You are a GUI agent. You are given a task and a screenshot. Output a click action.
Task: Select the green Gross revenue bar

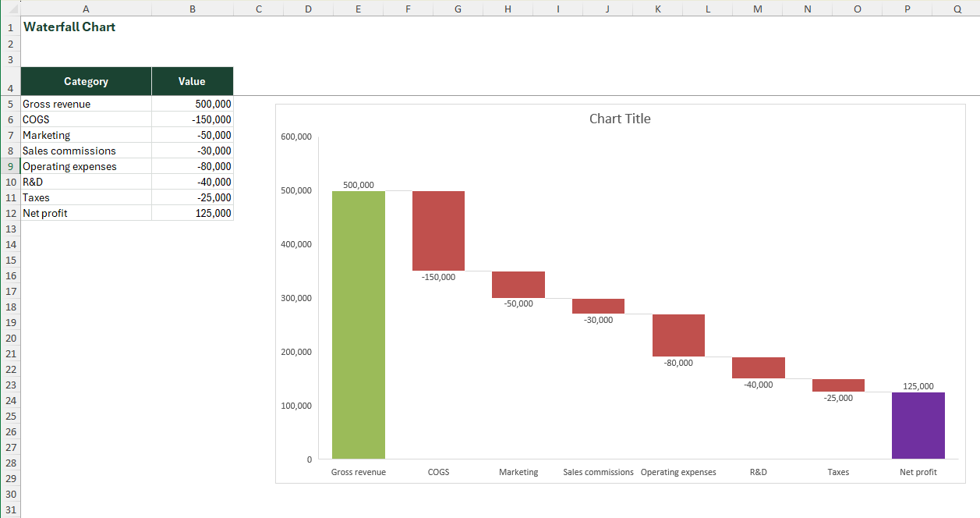pos(359,325)
